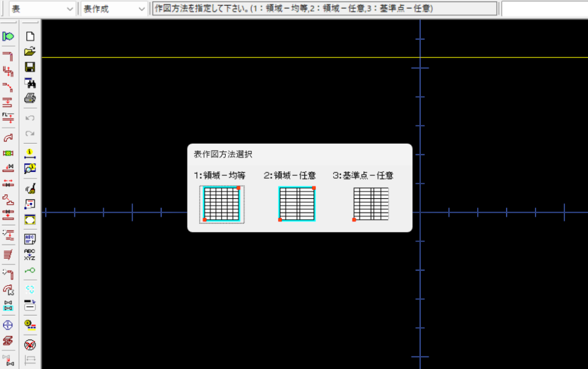This screenshot has height=369, width=588.
Task: Open the 表作成 command dropdown
Action: click(x=142, y=9)
